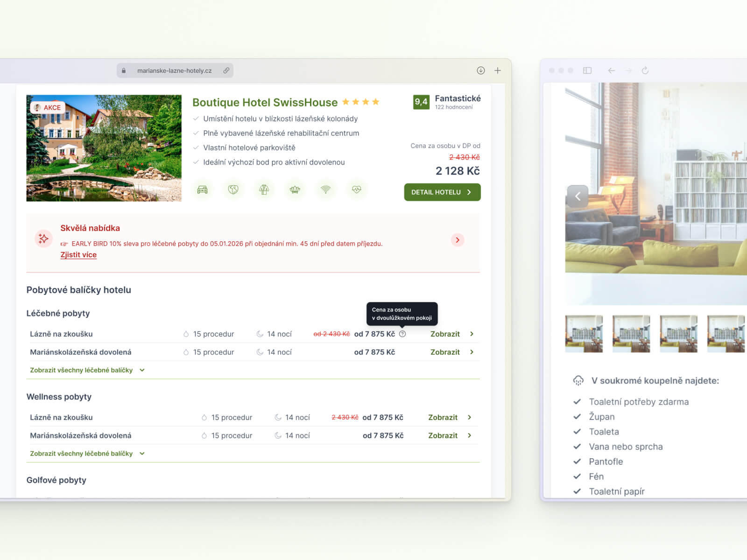
Task: Select the second room gallery thumbnail
Action: click(x=631, y=334)
